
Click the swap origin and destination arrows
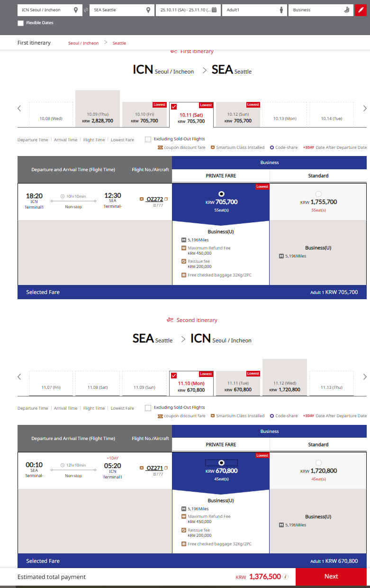coord(86,10)
